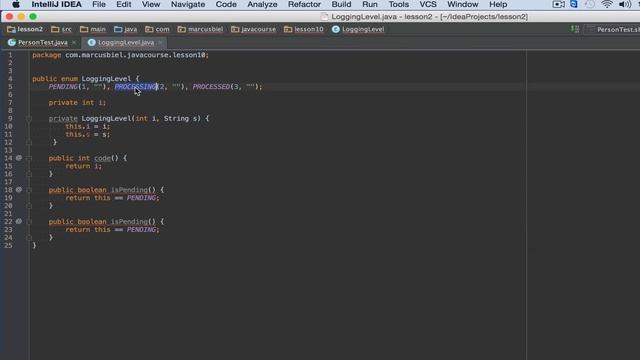Click the PENDING constant on line 5

click(63, 87)
